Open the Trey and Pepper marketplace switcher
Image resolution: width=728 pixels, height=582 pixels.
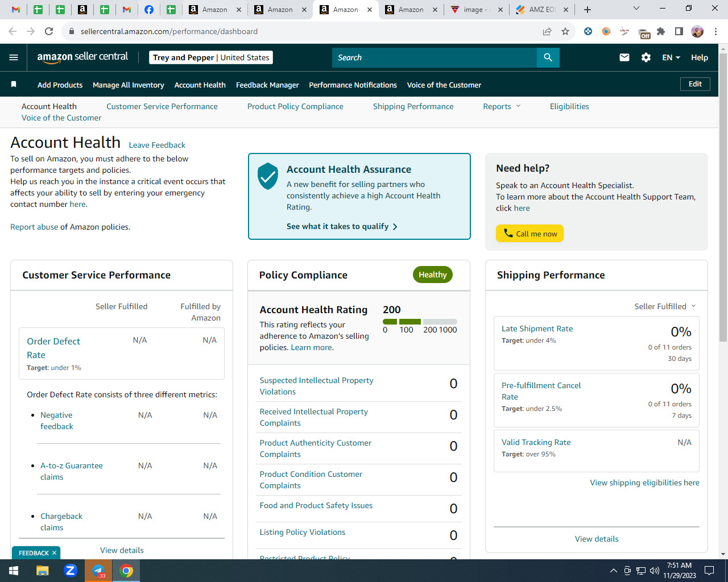[211, 57]
